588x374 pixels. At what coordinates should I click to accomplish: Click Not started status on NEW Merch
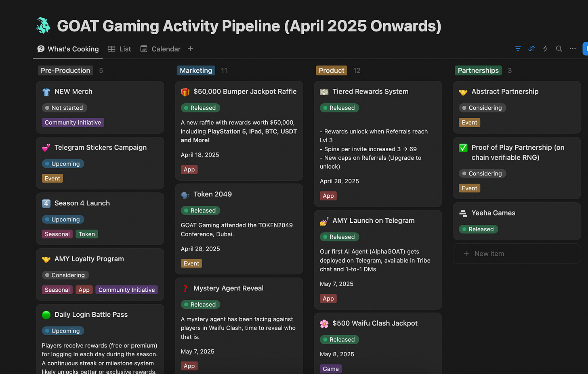[65, 108]
